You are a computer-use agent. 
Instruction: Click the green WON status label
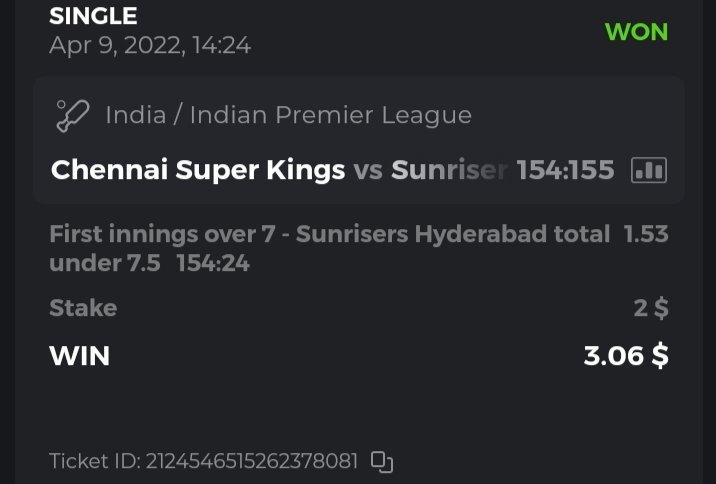click(636, 31)
